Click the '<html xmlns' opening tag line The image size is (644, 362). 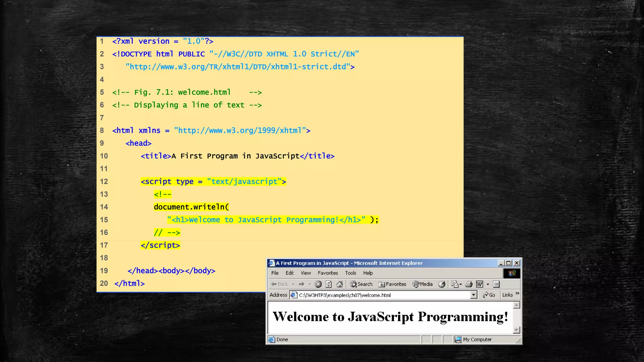coord(211,130)
